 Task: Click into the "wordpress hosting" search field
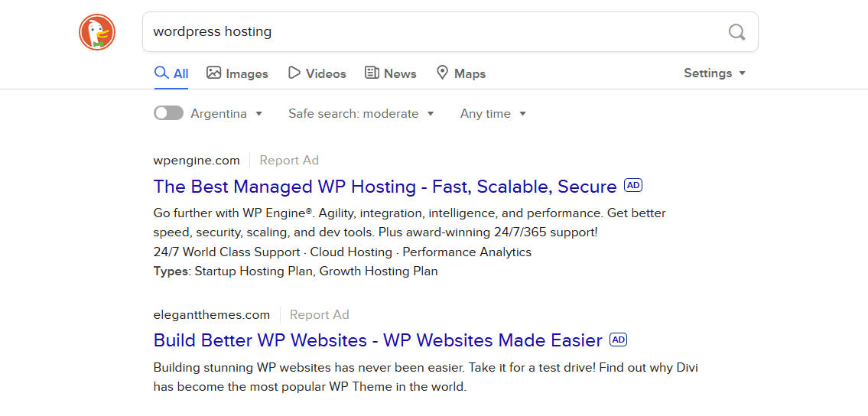(x=428, y=32)
